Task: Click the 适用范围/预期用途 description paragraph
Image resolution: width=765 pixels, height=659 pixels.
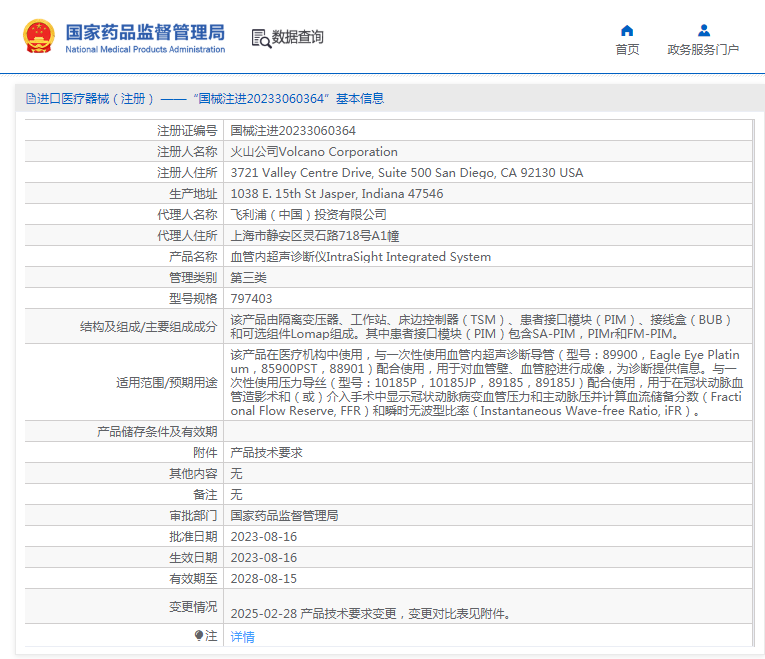Action: pyautogui.click(x=486, y=383)
